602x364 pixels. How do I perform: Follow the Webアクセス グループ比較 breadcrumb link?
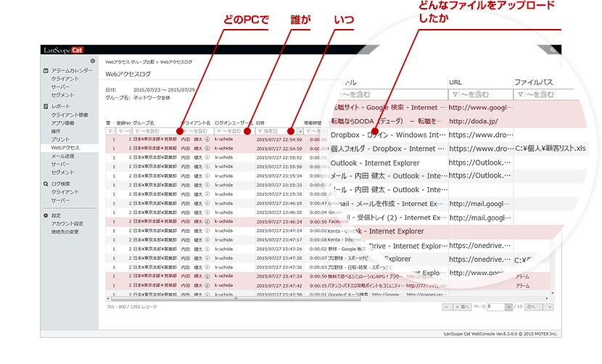pyautogui.click(x=130, y=62)
